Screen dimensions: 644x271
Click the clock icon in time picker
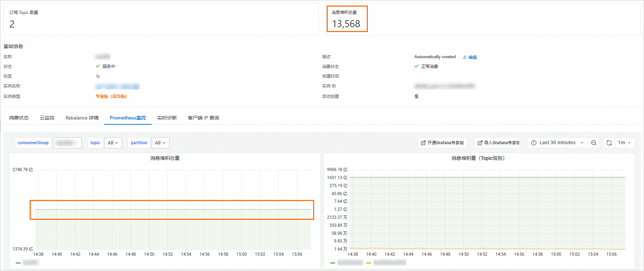click(x=534, y=143)
